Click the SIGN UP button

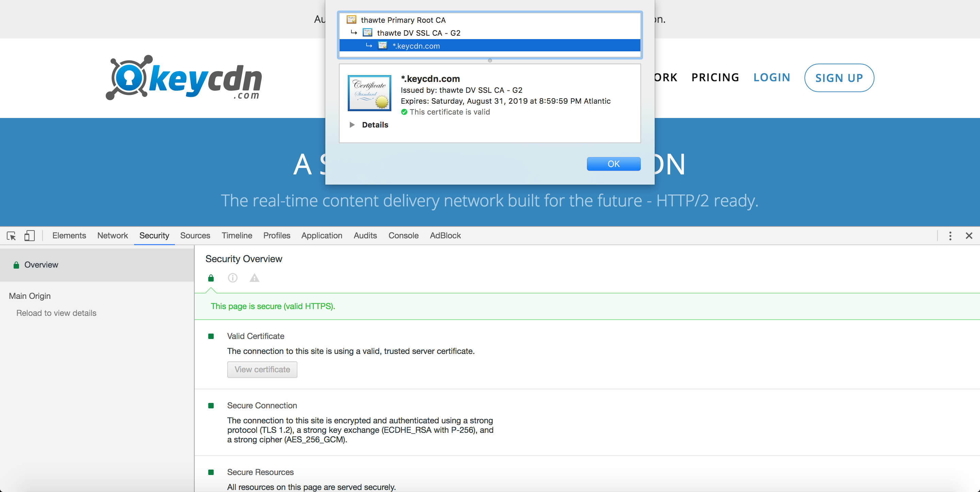pyautogui.click(x=839, y=78)
